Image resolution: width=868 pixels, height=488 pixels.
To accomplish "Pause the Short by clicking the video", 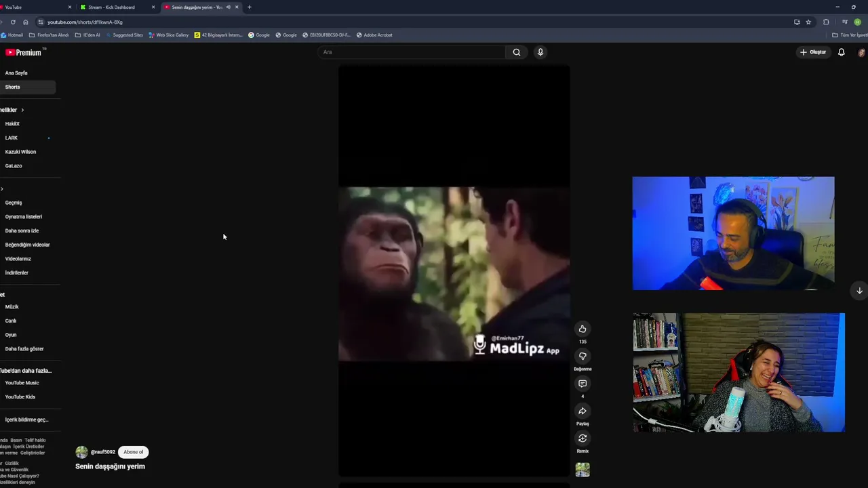I will [454, 271].
